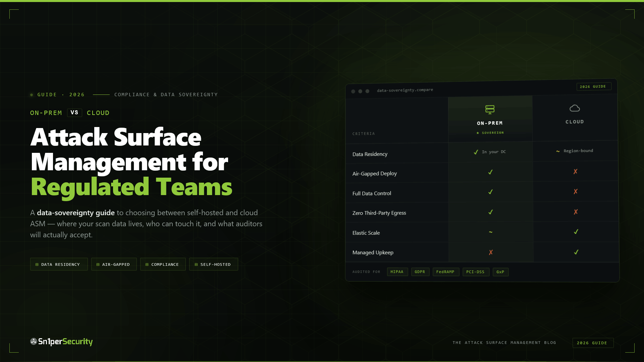This screenshot has height=362, width=644.
Task: Click the Data Residency On-Prem checkmark
Action: point(476,152)
